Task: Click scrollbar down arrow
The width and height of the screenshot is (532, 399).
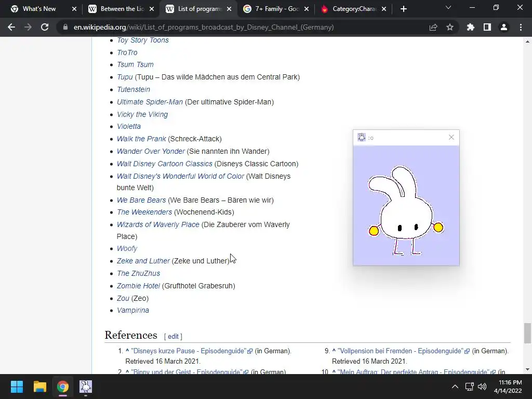Action: pyautogui.click(x=527, y=369)
